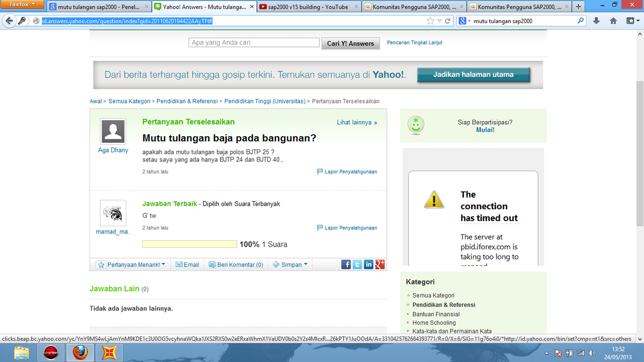The height and width of the screenshot is (362, 644).
Task: Open the yellow X taskbar application
Action: click(109, 353)
